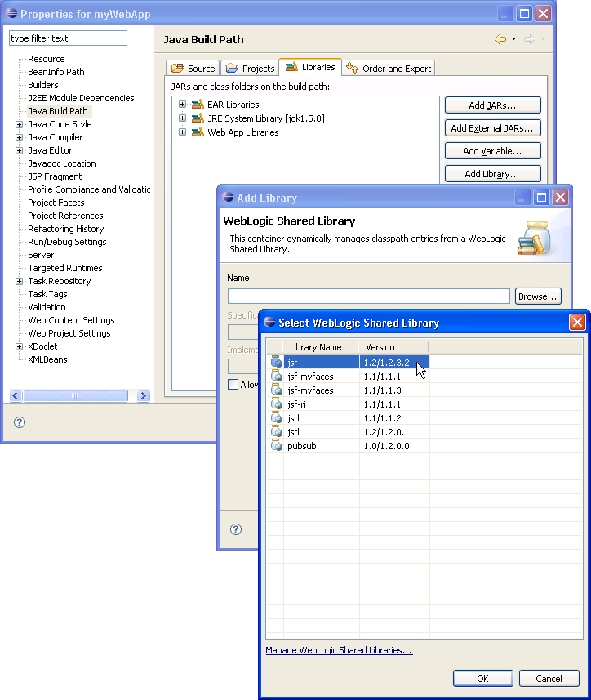This screenshot has width=591, height=700.
Task: Click the Web App Libraries icon
Action: 198,132
